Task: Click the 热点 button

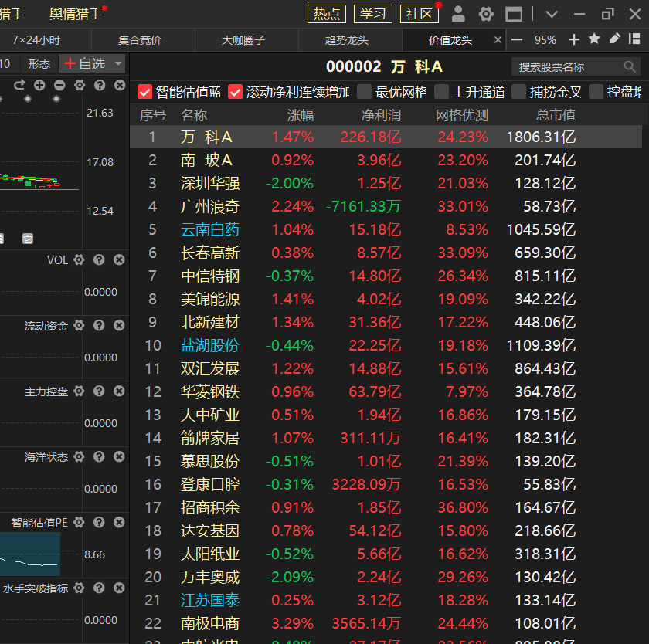Action: [327, 14]
